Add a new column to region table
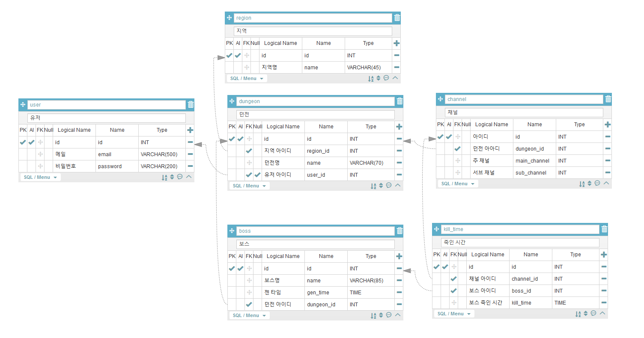Image resolution: width=644 pixels, height=338 pixels. click(x=397, y=43)
